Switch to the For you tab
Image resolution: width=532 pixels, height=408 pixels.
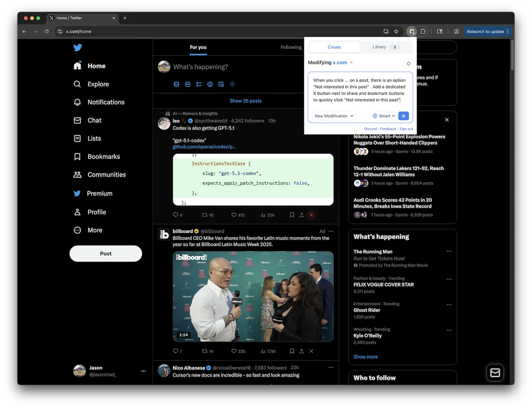click(198, 47)
